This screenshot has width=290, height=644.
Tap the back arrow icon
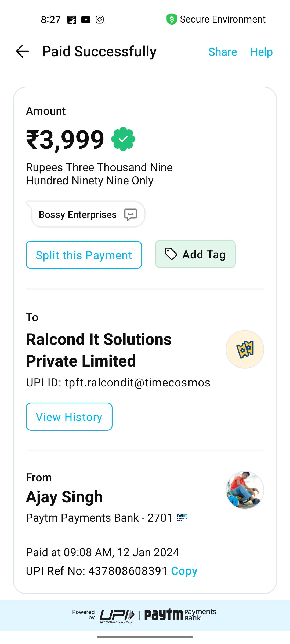pyautogui.click(x=23, y=51)
